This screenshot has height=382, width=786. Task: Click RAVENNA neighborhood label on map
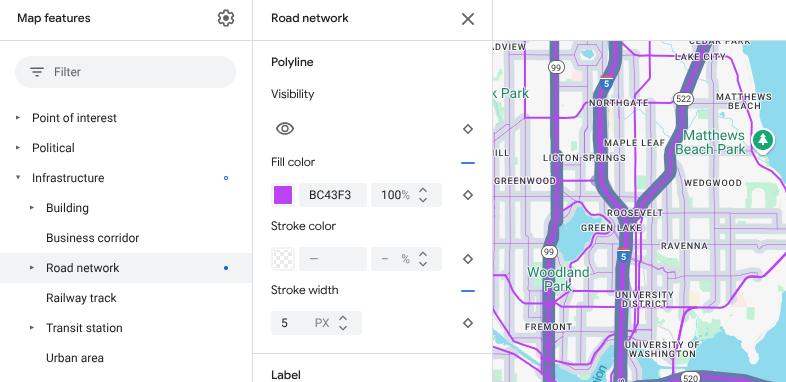point(684,246)
